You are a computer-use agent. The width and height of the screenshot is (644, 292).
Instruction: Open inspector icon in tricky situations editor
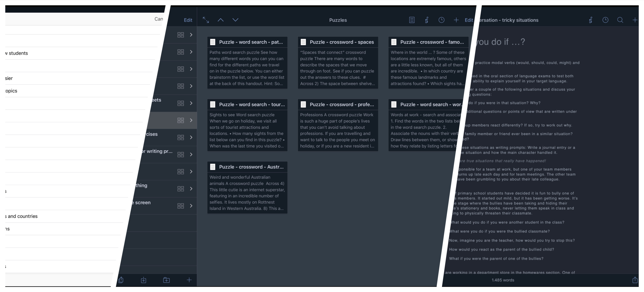coord(591,20)
